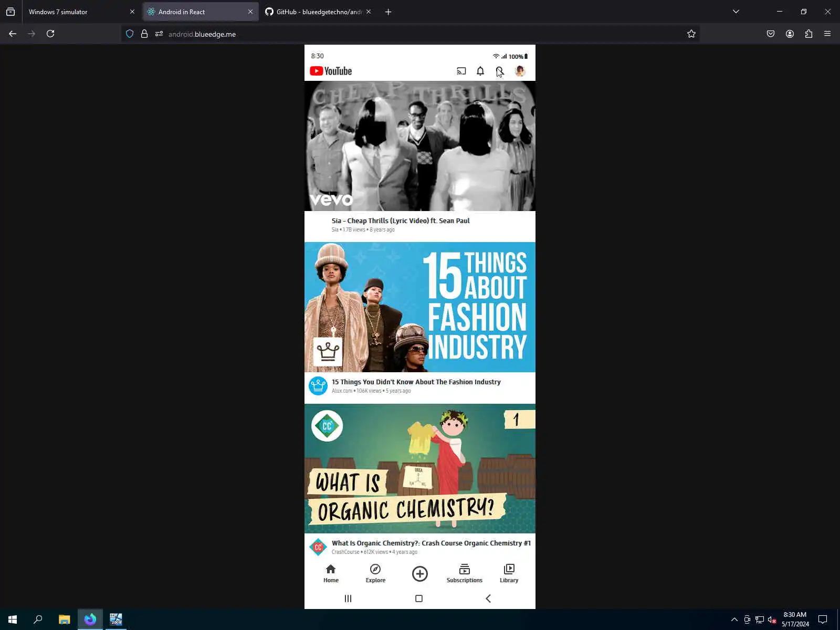The width and height of the screenshot is (840, 630).
Task: Open the Extensions puzzle icon
Action: click(x=808, y=34)
